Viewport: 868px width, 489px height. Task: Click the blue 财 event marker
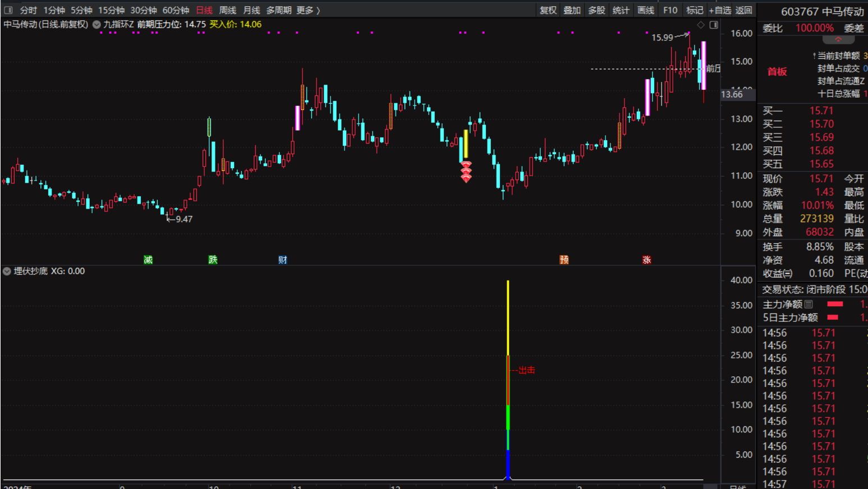pos(283,260)
